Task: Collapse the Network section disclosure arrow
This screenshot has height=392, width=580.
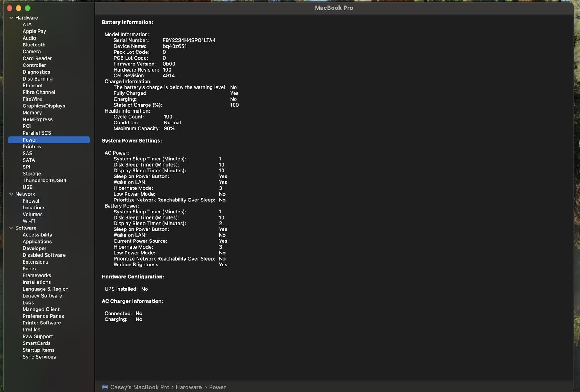Action: click(11, 194)
